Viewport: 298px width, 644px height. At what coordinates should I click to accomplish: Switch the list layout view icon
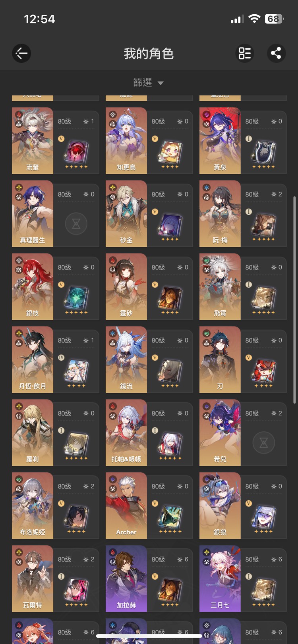click(245, 53)
